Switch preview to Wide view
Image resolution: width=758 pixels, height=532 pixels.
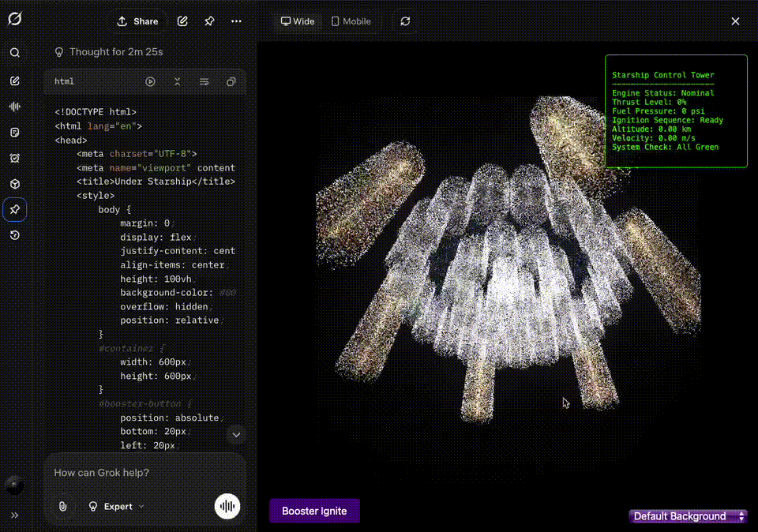pyautogui.click(x=298, y=21)
